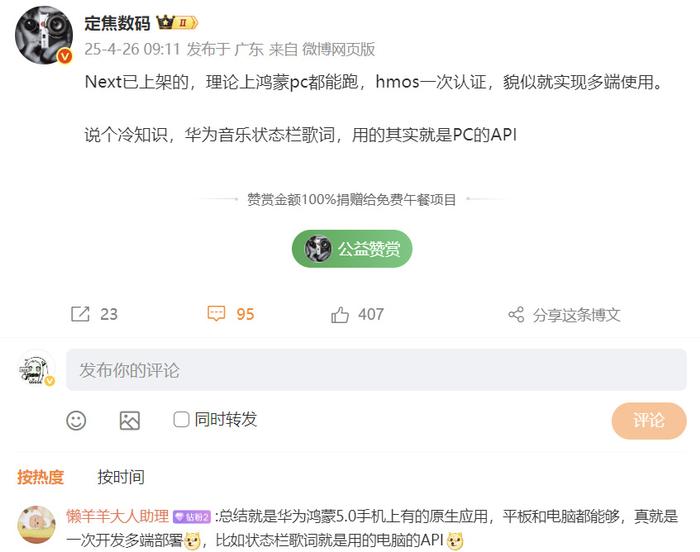Click the post timestamp 25-4-26 09:11
Screen dimensions: 700x552
pos(132,49)
